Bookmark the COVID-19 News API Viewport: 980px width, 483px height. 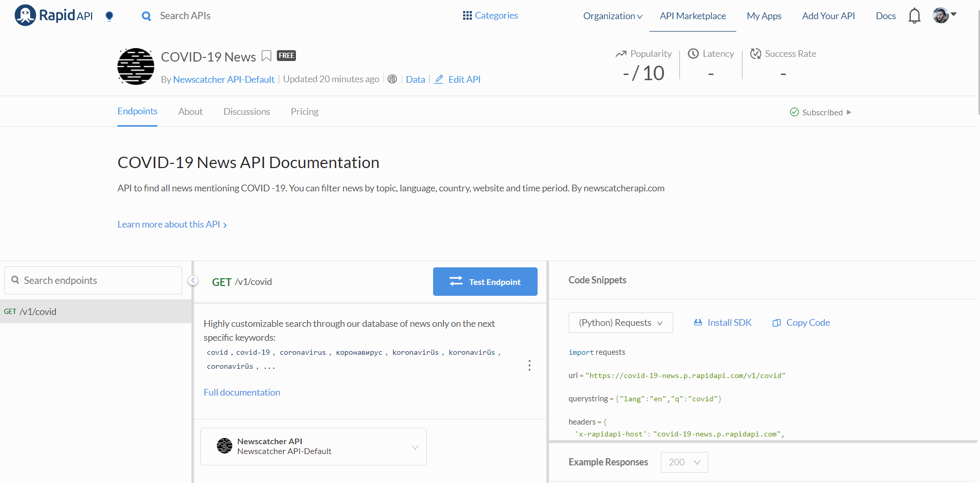click(266, 56)
